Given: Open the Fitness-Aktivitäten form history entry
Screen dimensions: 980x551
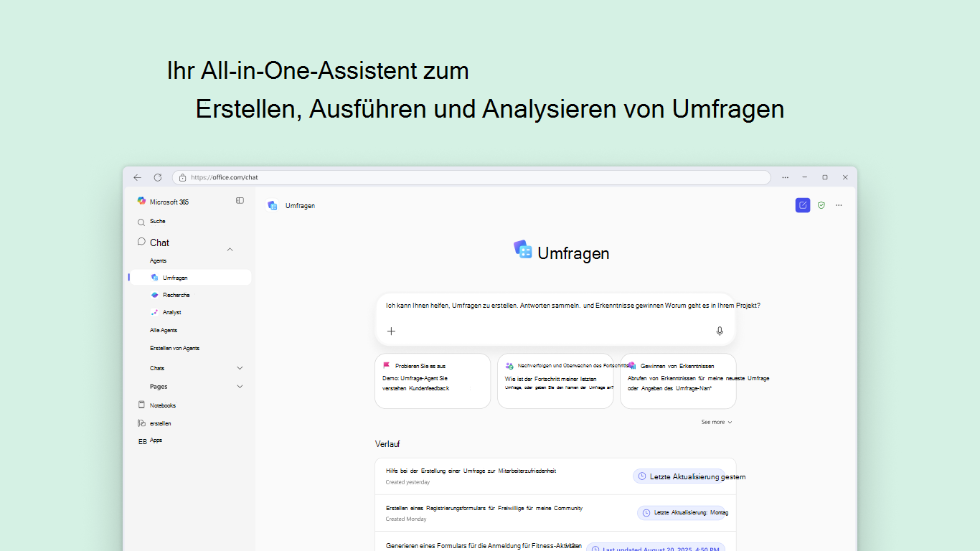Looking at the screenshot, I should click(x=555, y=542).
